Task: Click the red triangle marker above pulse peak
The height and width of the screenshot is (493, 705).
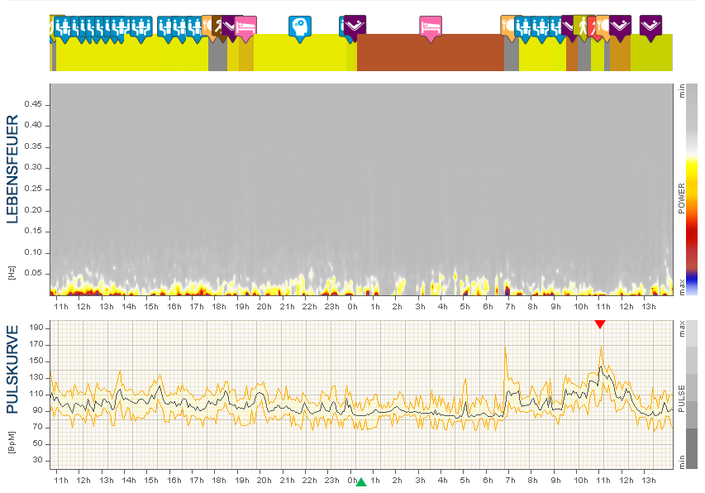Action: click(x=599, y=324)
